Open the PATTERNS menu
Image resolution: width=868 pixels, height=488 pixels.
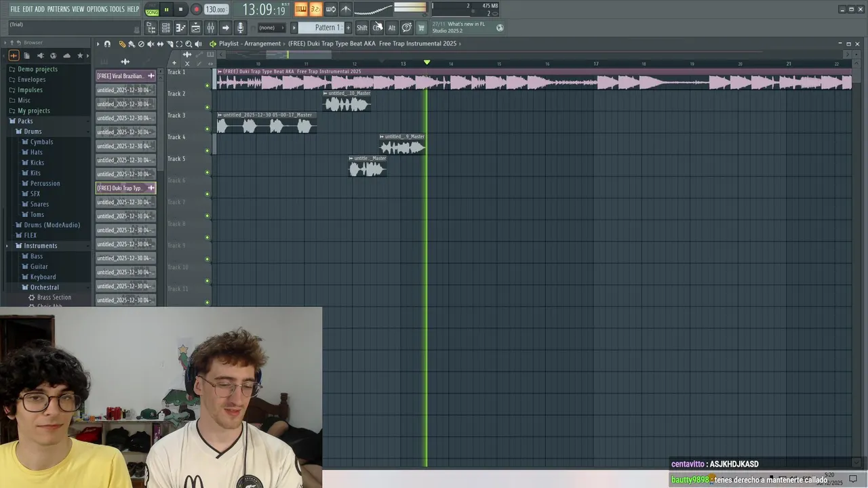pos(58,9)
